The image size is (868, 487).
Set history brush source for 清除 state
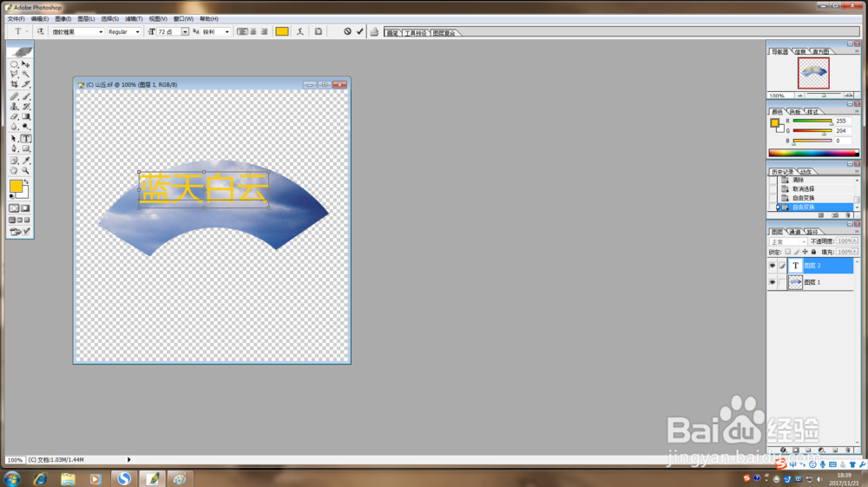[x=773, y=181]
